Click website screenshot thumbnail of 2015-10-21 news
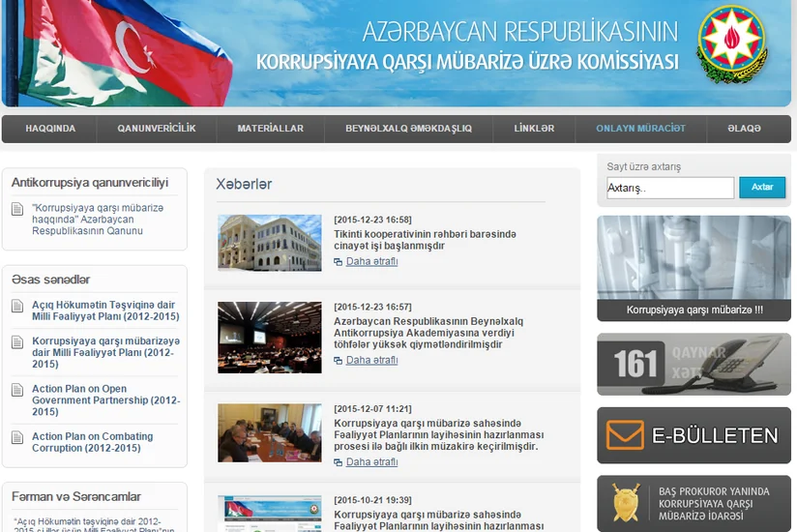This screenshot has height=532, width=797. click(x=270, y=514)
